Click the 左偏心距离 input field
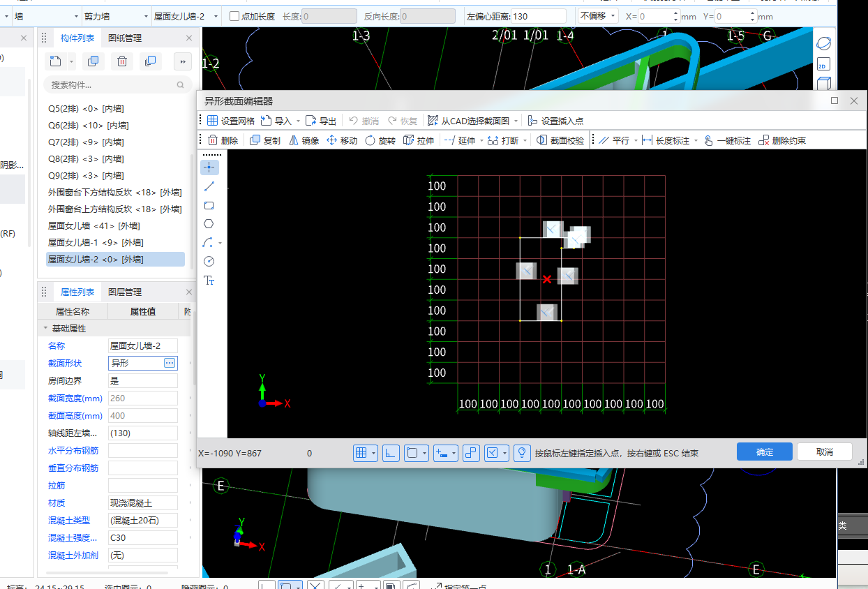This screenshot has height=589, width=868. pos(539,16)
